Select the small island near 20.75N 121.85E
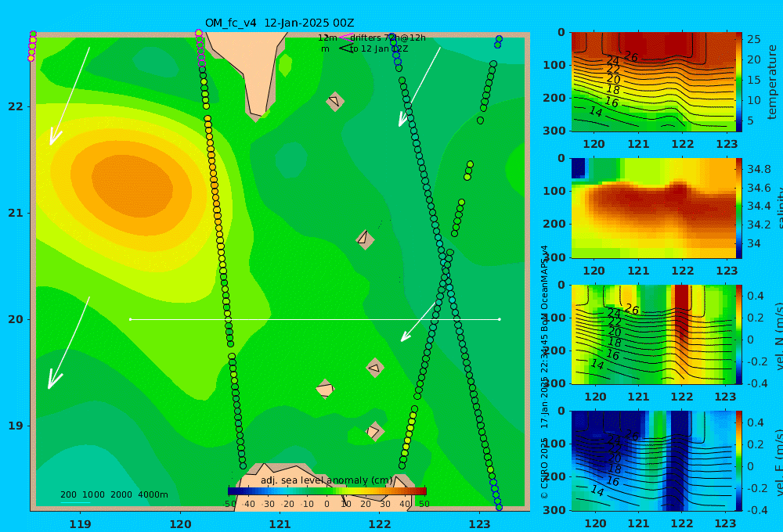Viewport: 783px width, 532px height. coord(365,239)
